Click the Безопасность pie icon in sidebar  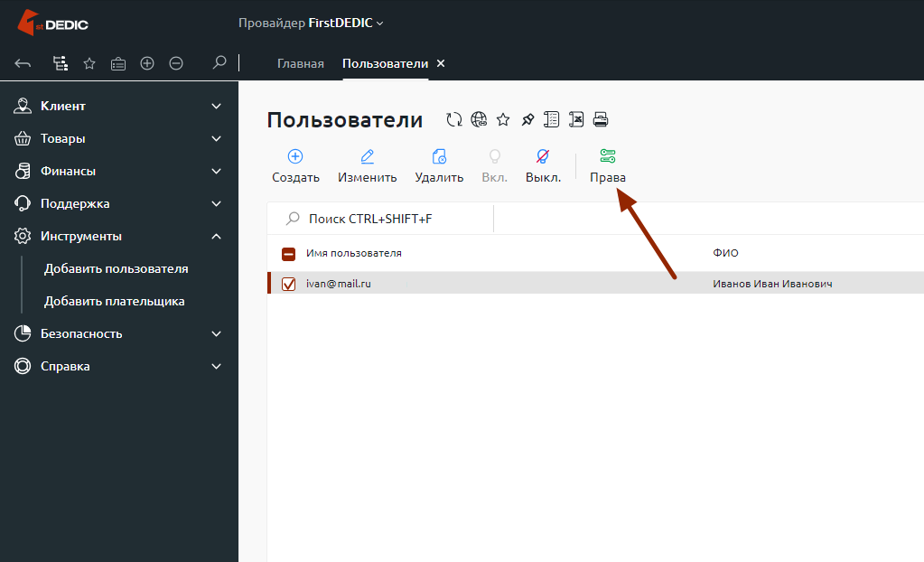tap(23, 333)
